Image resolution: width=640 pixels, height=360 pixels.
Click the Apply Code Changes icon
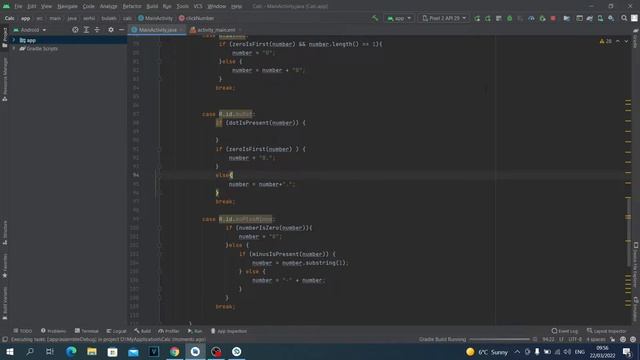point(488,18)
